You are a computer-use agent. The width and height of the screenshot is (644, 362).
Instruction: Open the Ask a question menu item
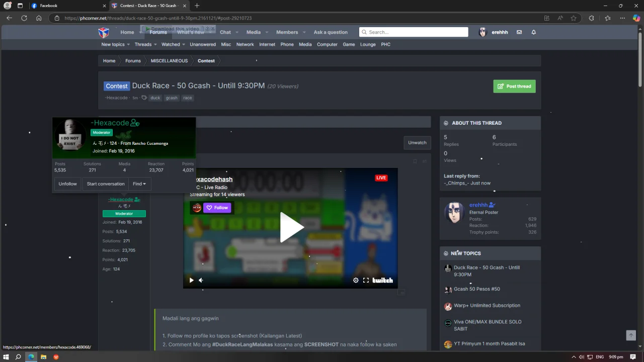coord(331,32)
